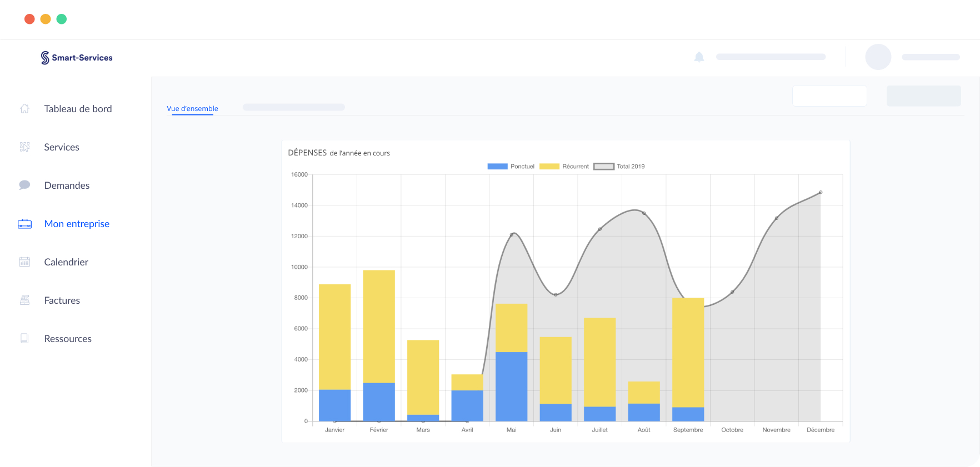Go to the Services menu item
980x467 pixels.
pos(62,147)
